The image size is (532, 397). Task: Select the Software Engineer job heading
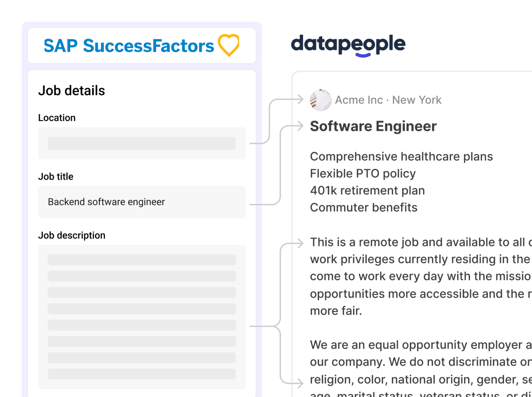pyautogui.click(x=373, y=126)
